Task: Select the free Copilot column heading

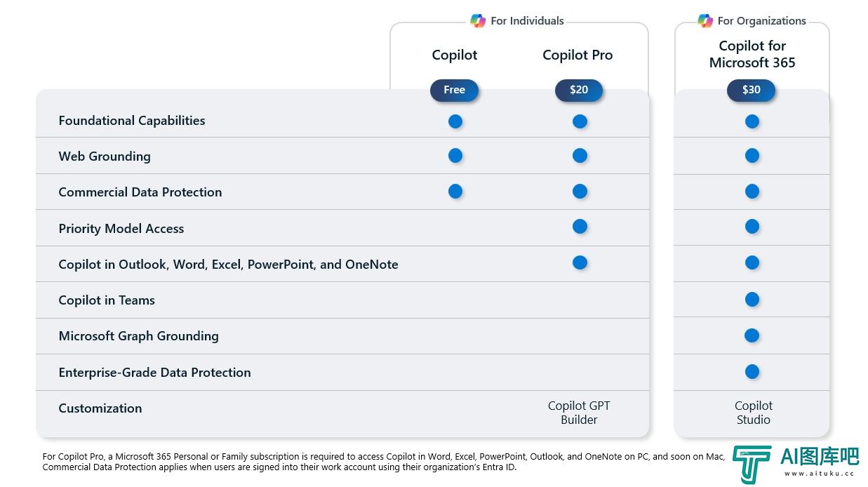Action: 455,55
